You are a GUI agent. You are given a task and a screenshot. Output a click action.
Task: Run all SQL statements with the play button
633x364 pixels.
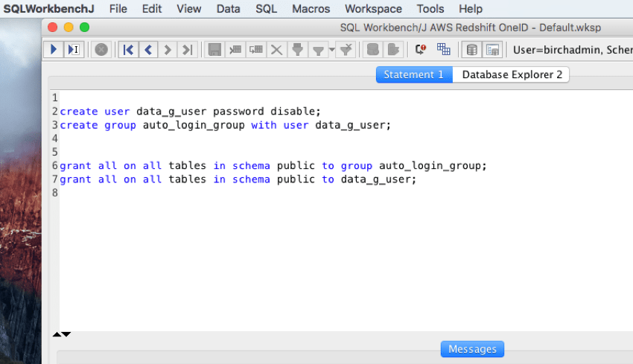click(54, 50)
